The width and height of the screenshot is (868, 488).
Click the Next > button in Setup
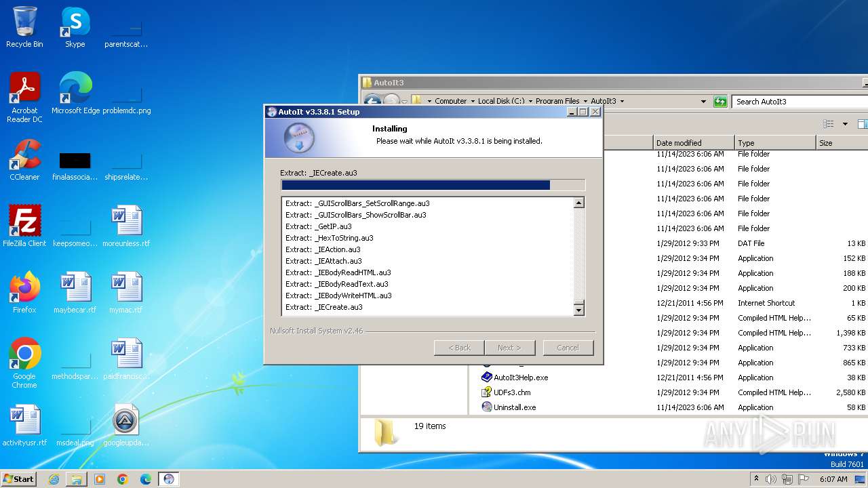pyautogui.click(x=509, y=348)
